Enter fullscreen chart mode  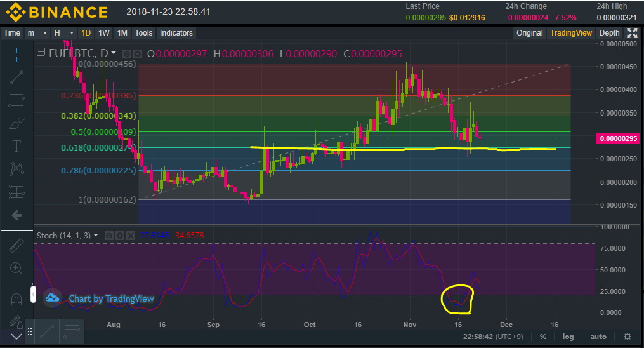point(632,33)
